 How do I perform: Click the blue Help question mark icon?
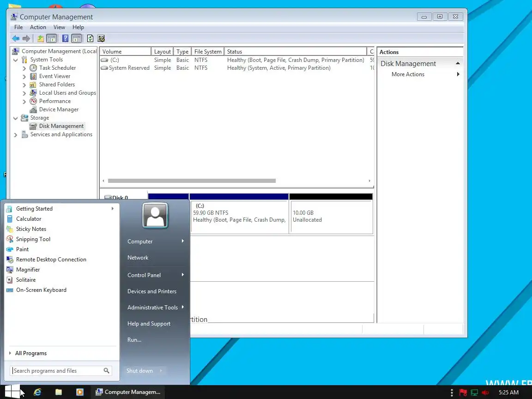tap(66, 39)
